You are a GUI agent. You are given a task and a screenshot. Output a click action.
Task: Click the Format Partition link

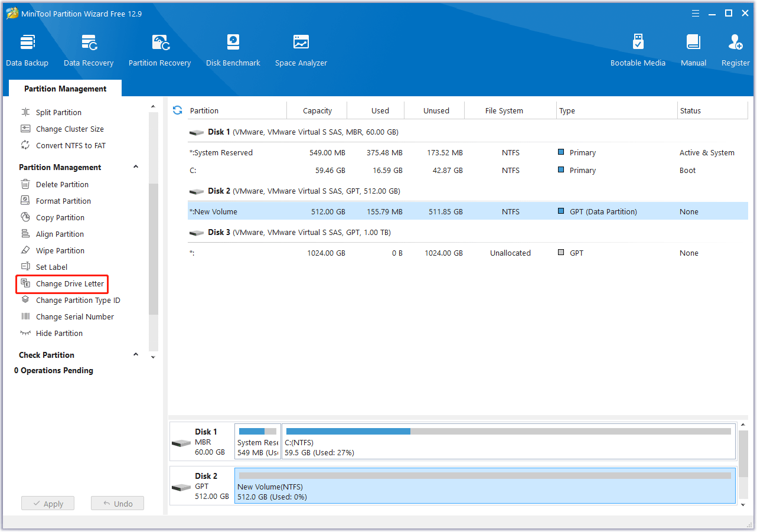[63, 201]
